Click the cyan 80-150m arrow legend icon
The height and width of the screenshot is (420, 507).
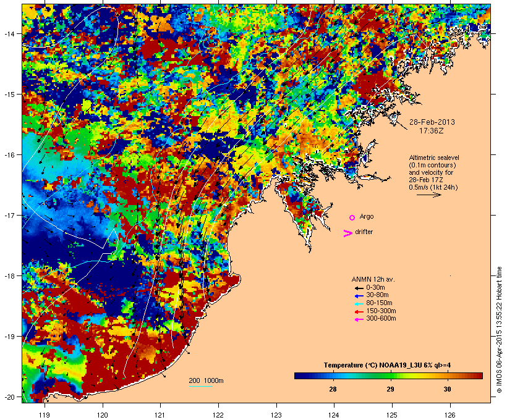coord(359,304)
